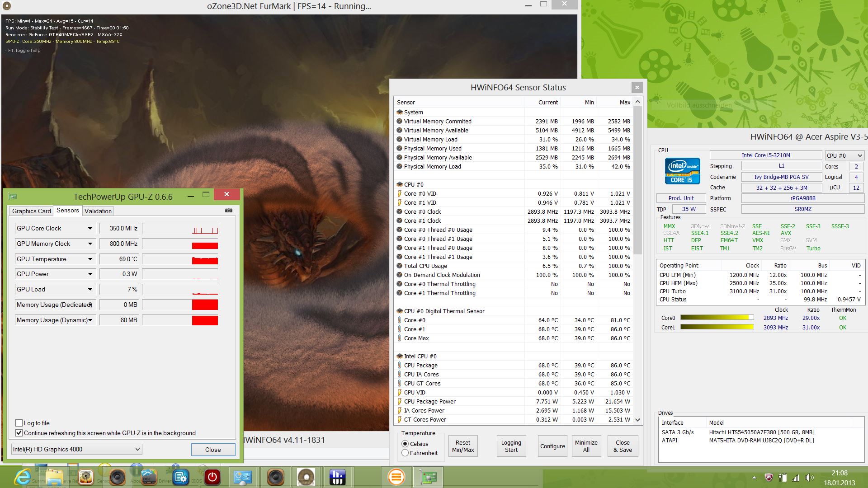
Task: Open the GPU Power dropdown
Action: pos(90,274)
